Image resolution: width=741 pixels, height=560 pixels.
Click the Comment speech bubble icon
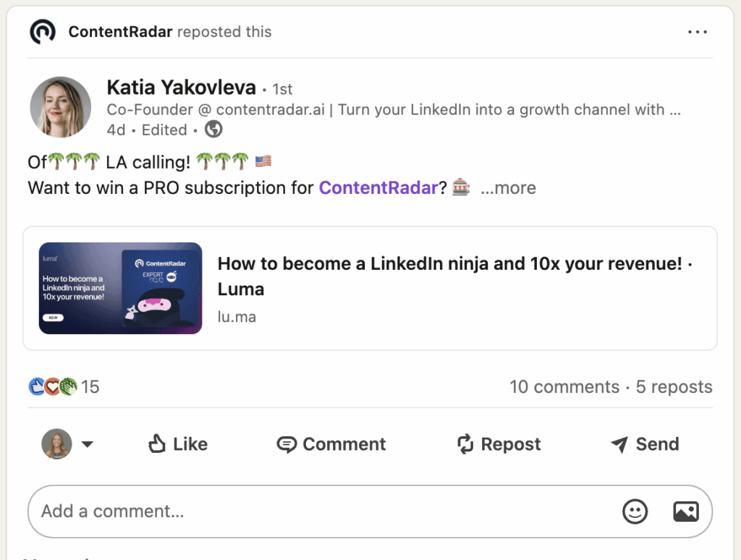(x=287, y=444)
